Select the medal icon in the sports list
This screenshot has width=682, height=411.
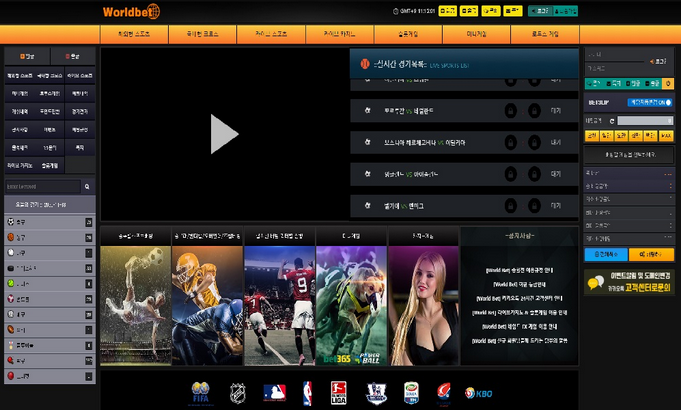point(11,345)
